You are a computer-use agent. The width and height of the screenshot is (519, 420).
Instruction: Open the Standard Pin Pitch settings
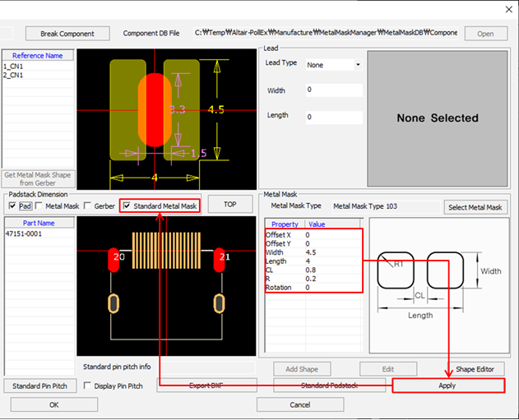coord(38,385)
